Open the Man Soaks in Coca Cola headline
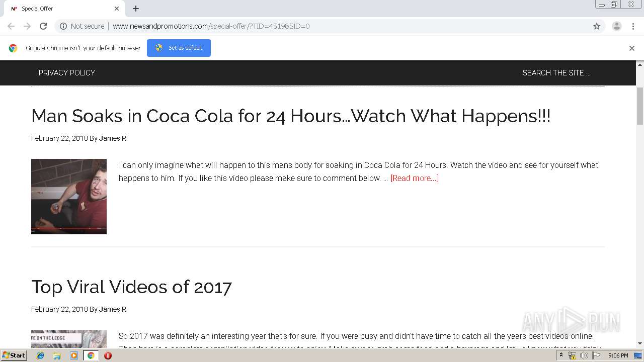Viewport: 644px width, 362px height. [x=291, y=116]
